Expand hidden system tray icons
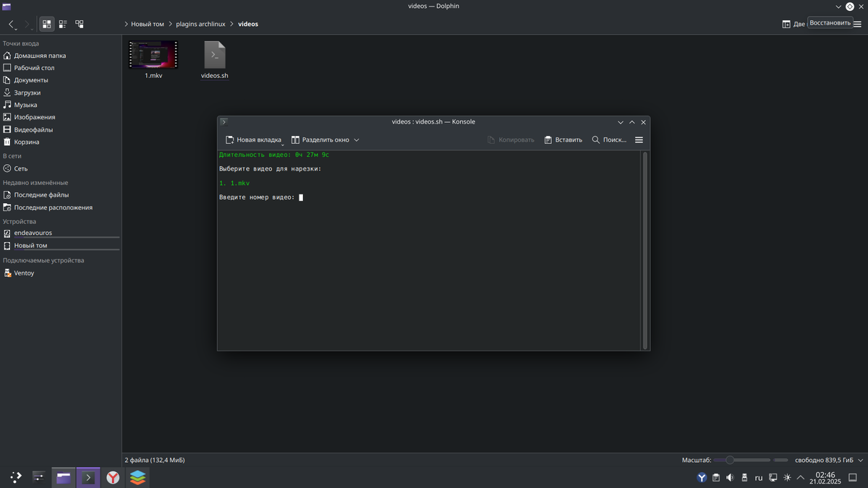This screenshot has height=488, width=868. tap(800, 478)
